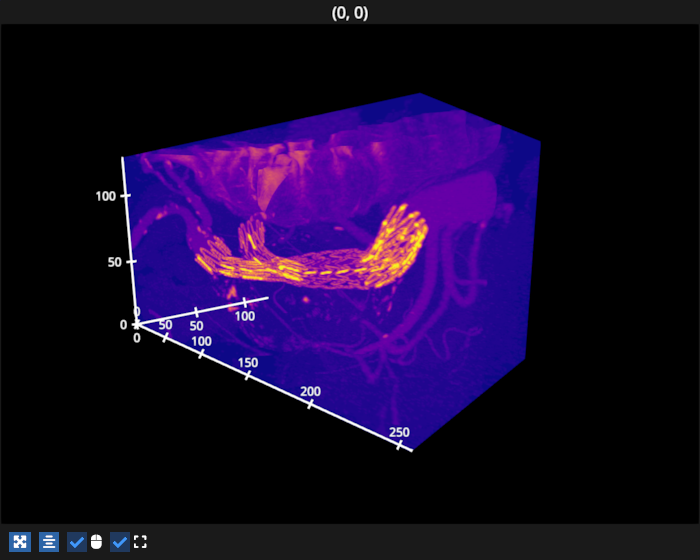
Task: Click the 250 tick label on long axis
Action: pyautogui.click(x=399, y=432)
